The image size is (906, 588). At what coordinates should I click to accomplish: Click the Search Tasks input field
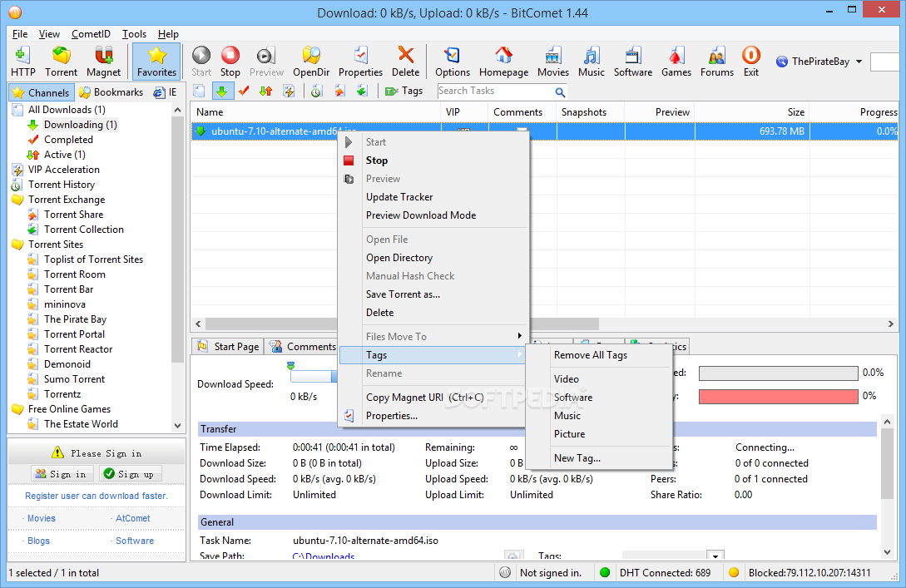[495, 91]
